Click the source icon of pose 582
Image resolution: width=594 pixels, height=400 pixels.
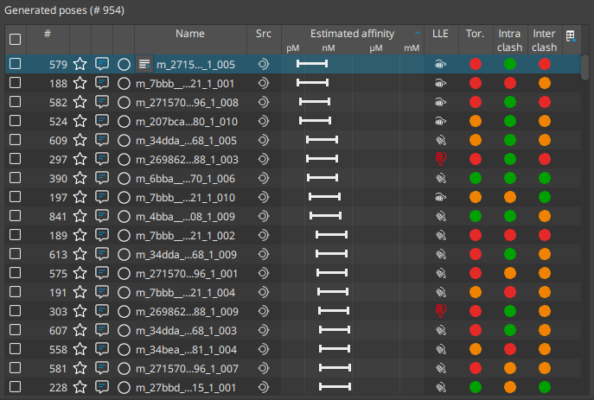tap(263, 102)
